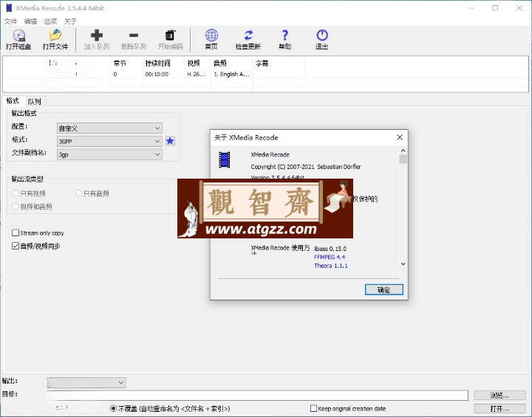Image resolution: width=532 pixels, height=417 pixels.
Task: Open the Edit (编辑) menu
Action: [x=30, y=21]
